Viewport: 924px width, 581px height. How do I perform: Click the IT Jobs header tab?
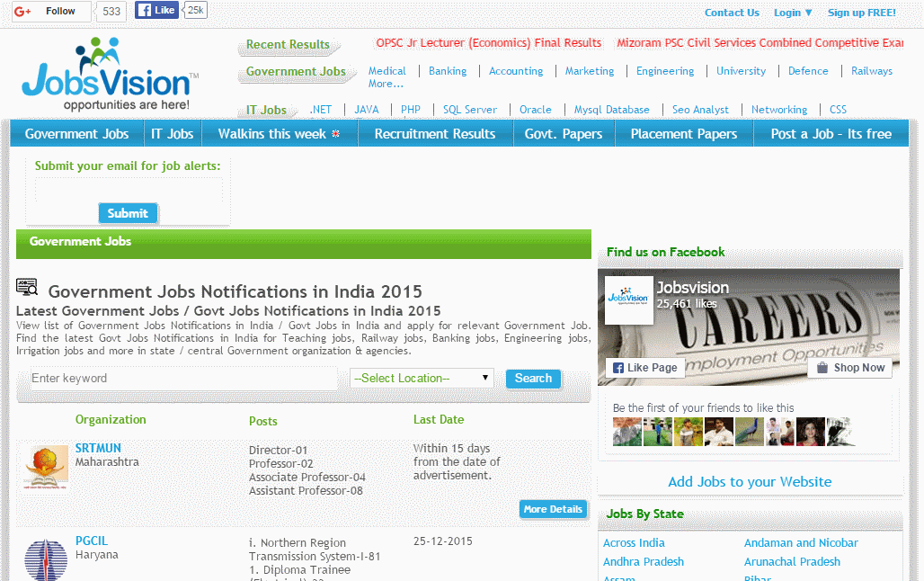[x=266, y=110]
